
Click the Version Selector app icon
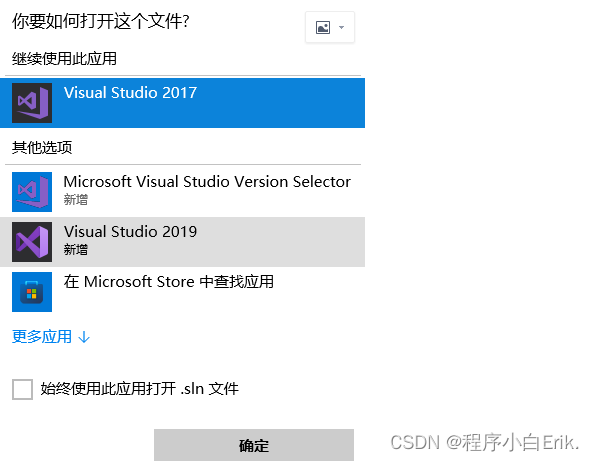pyautogui.click(x=32, y=192)
